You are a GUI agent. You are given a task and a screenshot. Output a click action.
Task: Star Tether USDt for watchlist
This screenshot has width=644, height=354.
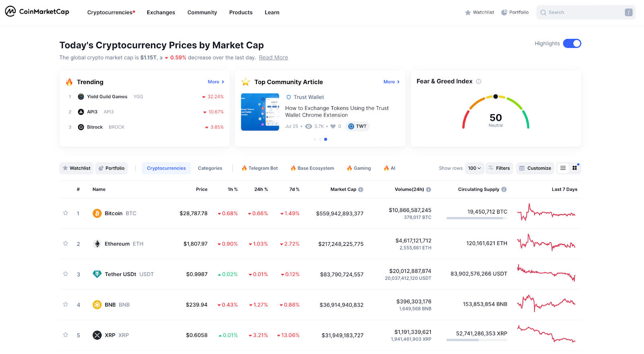pyautogui.click(x=66, y=274)
